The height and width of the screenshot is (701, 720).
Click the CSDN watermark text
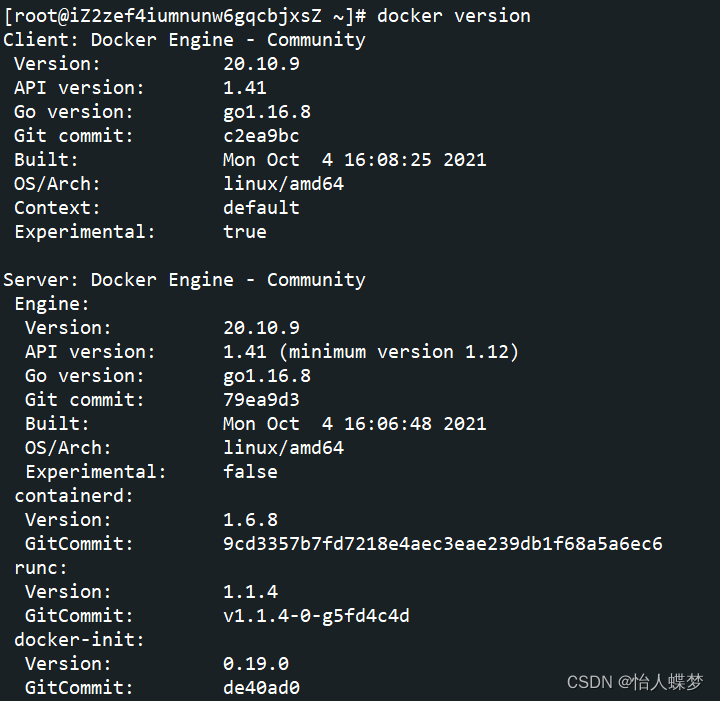pos(635,682)
